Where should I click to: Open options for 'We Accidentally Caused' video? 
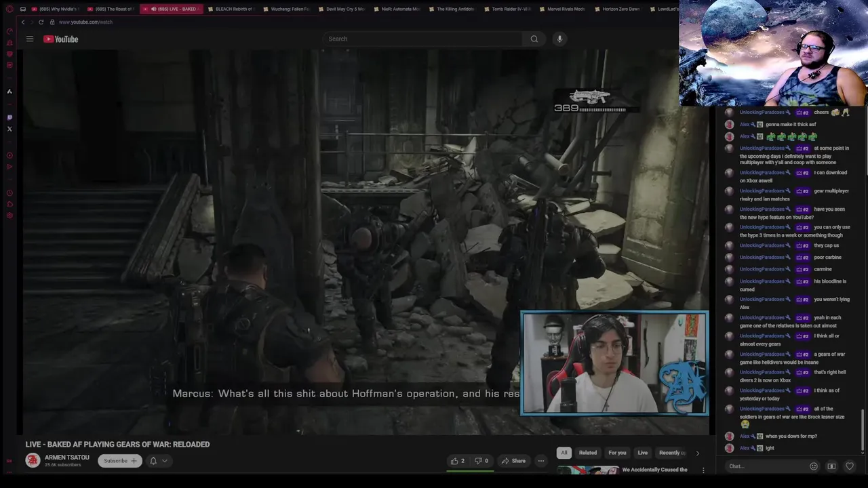coord(703,470)
